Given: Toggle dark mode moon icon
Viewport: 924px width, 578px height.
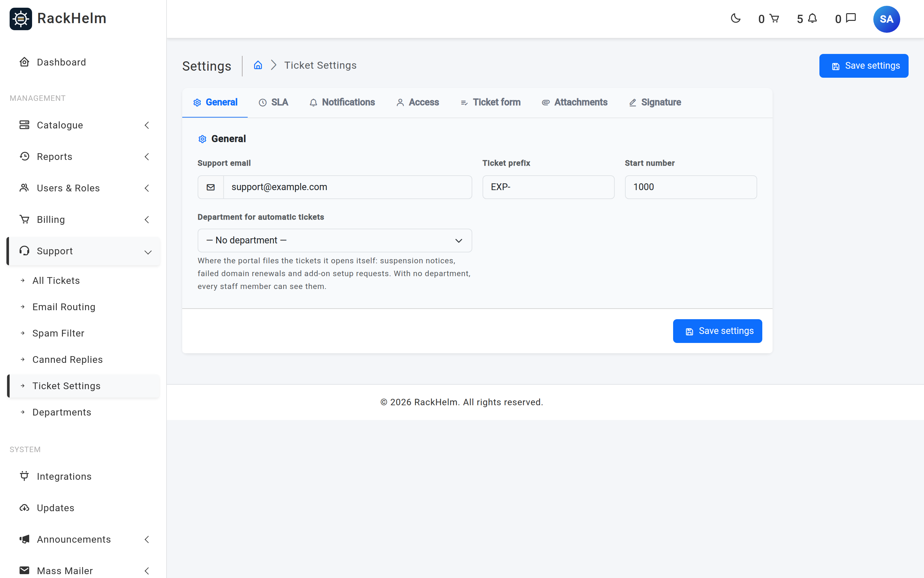Looking at the screenshot, I should click(x=735, y=18).
